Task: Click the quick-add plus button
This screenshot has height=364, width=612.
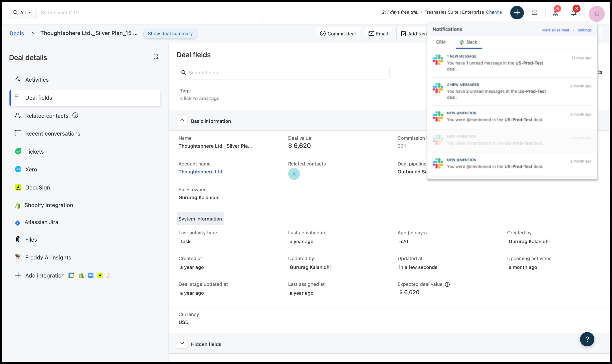Action: click(517, 13)
